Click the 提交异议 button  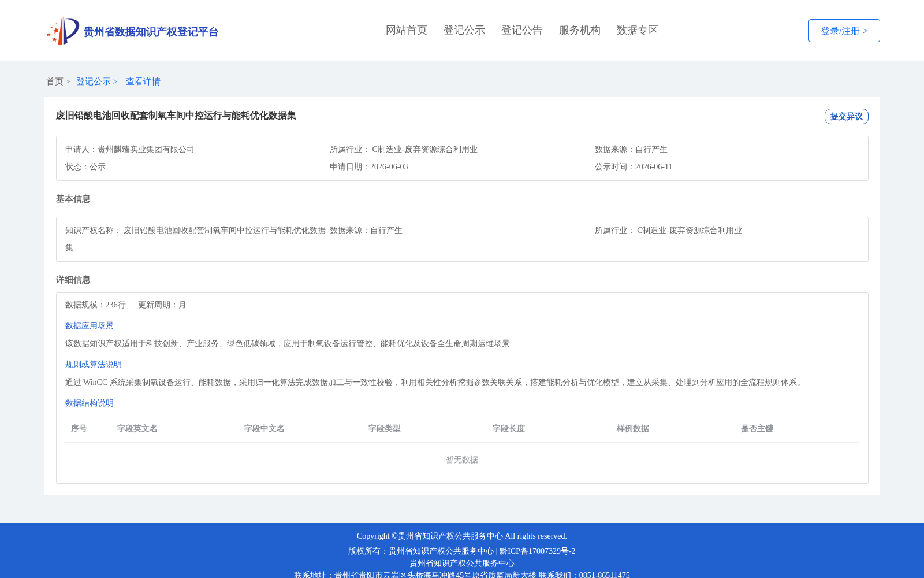pyautogui.click(x=847, y=116)
